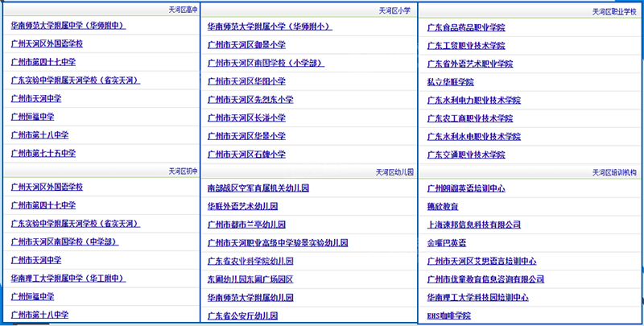Open 广东农工商职业技术学院 link

tap(470, 118)
